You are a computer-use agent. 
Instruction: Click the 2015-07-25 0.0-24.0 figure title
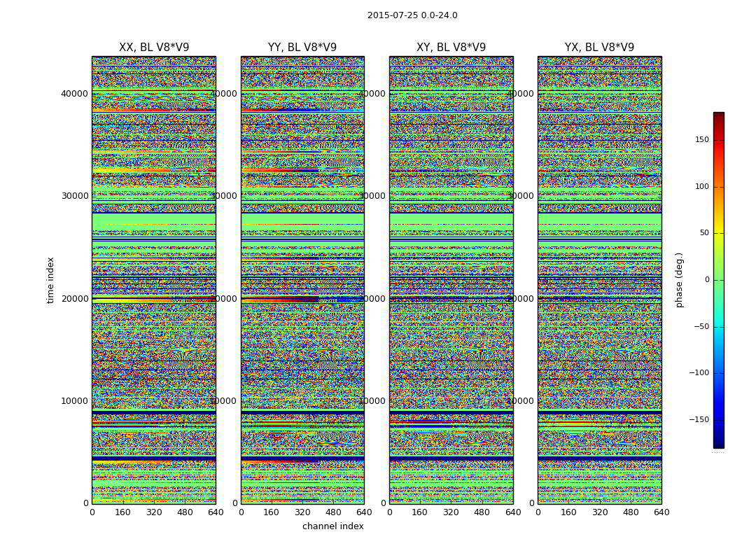pyautogui.click(x=412, y=15)
